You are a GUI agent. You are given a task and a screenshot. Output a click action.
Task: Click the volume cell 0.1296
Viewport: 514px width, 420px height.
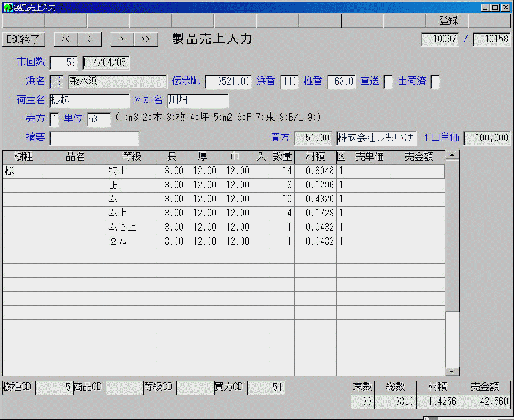[x=315, y=185]
